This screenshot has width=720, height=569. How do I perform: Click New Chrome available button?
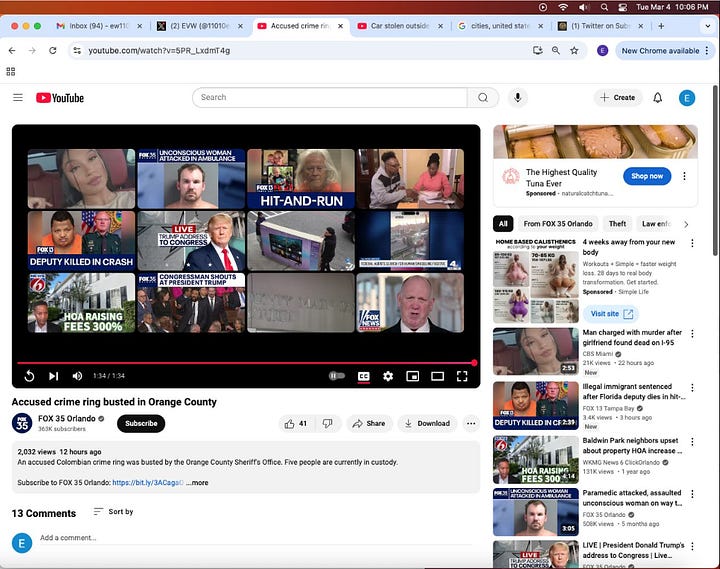point(664,51)
